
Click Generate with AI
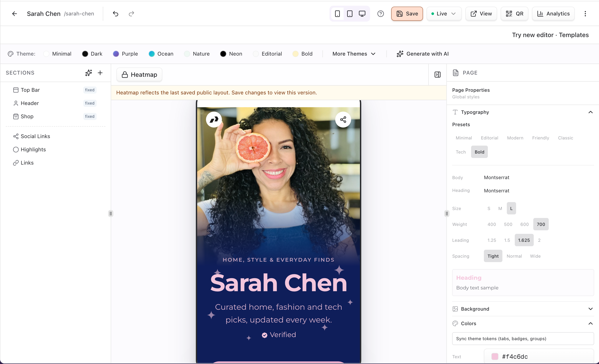click(423, 54)
